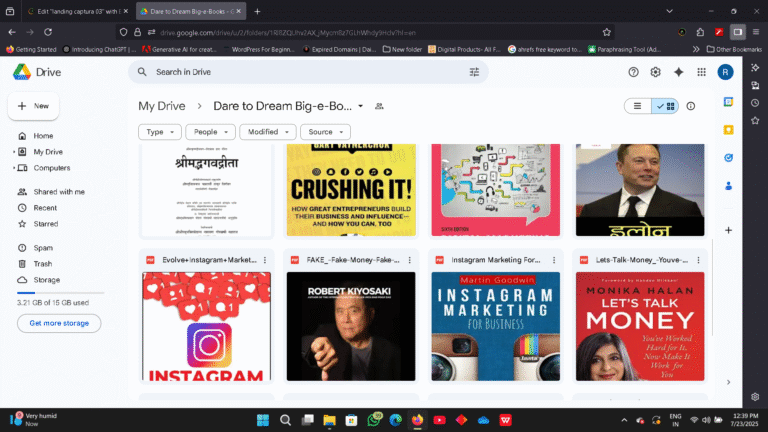
Task: Click the browser address bar URL
Action: pos(288,33)
